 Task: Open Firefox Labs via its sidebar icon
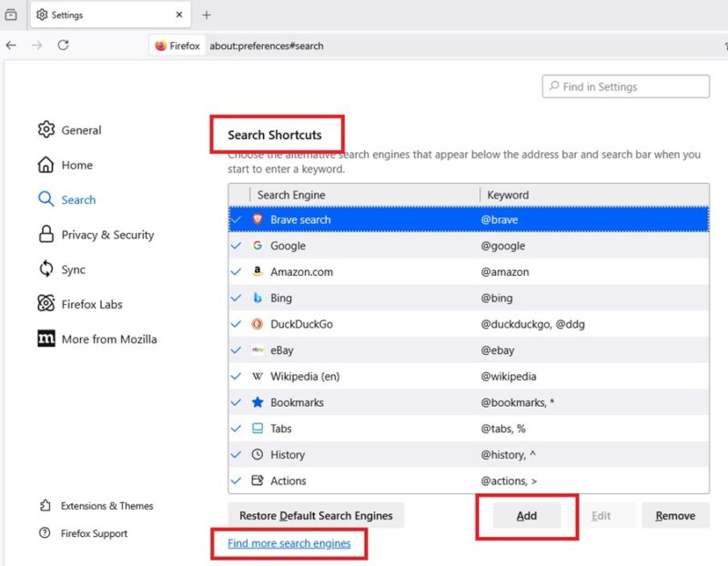point(46,304)
